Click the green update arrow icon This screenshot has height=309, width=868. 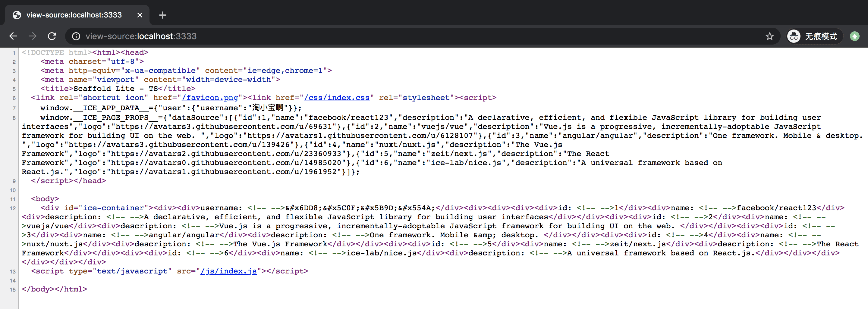(x=854, y=36)
